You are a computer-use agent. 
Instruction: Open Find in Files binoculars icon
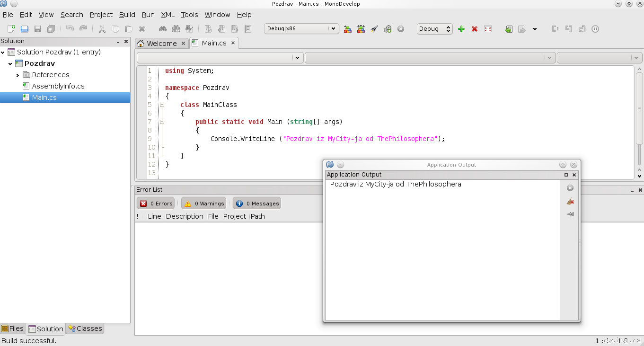coord(189,29)
